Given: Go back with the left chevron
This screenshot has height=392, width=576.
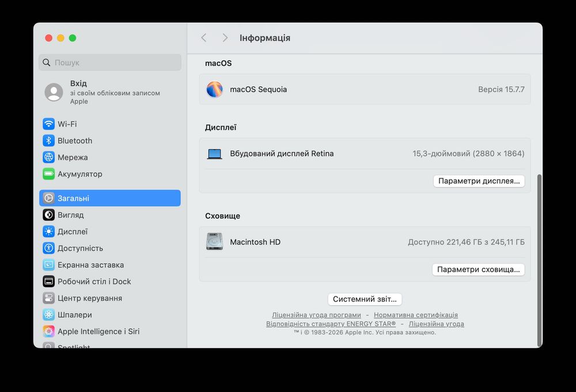Looking at the screenshot, I should point(204,38).
